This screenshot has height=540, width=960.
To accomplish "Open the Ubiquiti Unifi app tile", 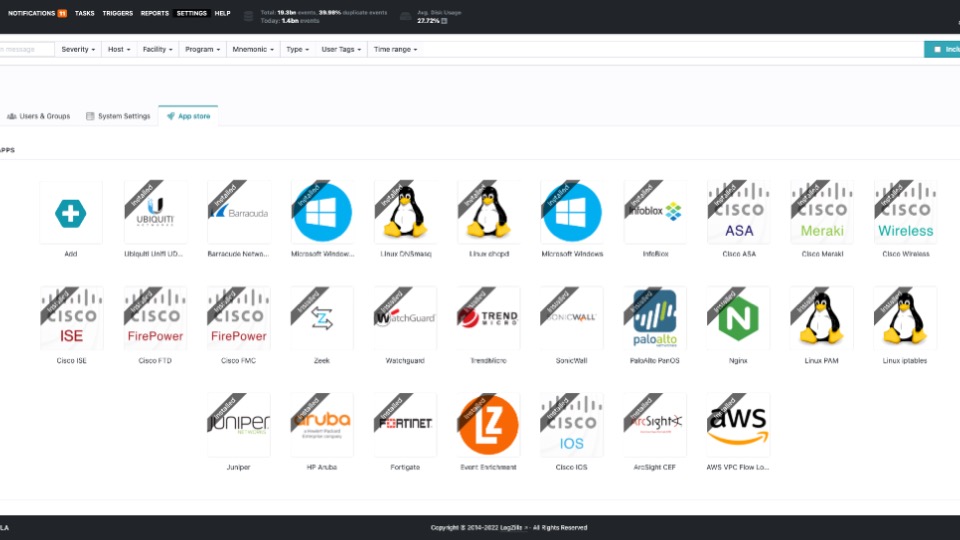I will (154, 212).
